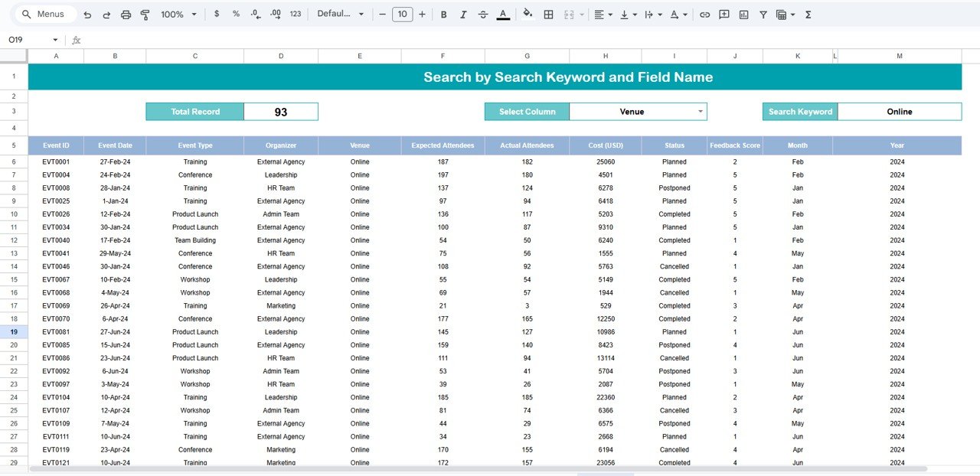The width and height of the screenshot is (980, 476).
Task: Toggle italic formatting
Action: pos(462,15)
